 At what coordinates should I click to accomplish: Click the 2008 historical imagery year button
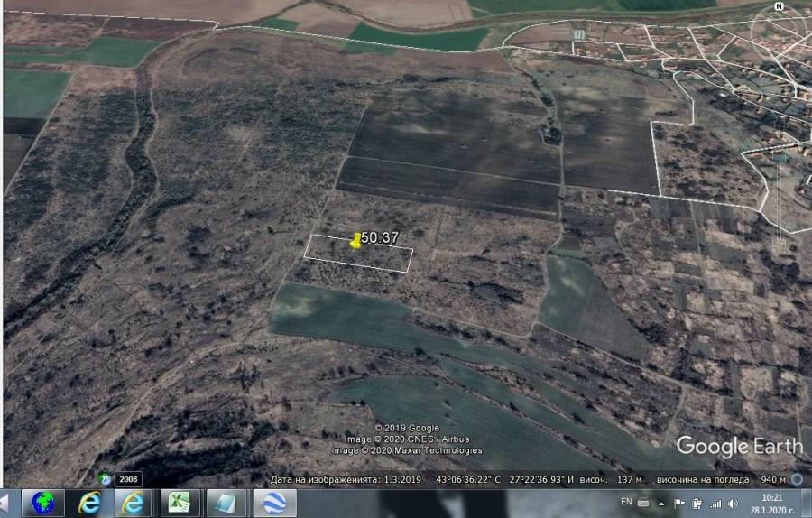128,478
